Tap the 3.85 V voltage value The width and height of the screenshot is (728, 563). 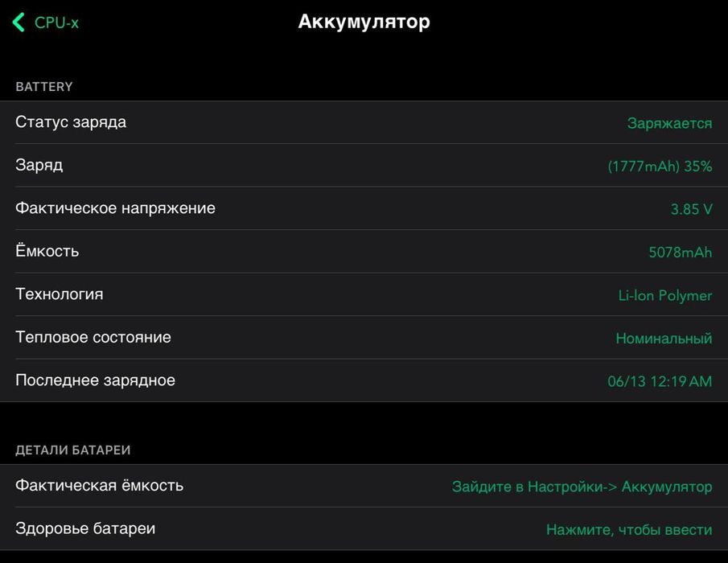point(691,209)
